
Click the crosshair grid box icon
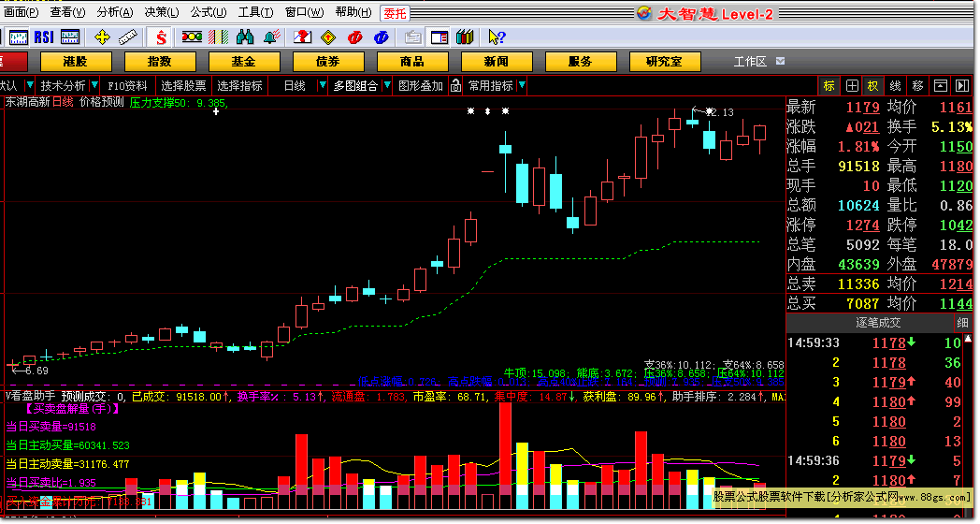click(852, 86)
